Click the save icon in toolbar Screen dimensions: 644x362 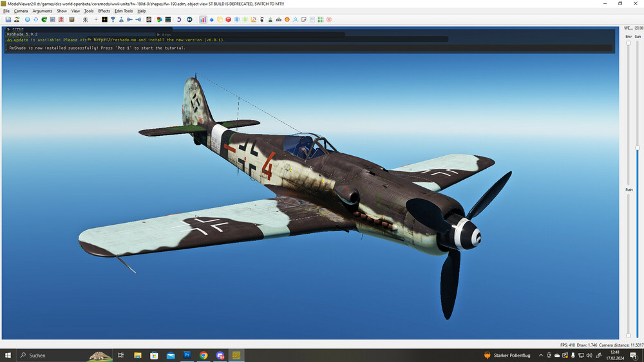(x=8, y=19)
